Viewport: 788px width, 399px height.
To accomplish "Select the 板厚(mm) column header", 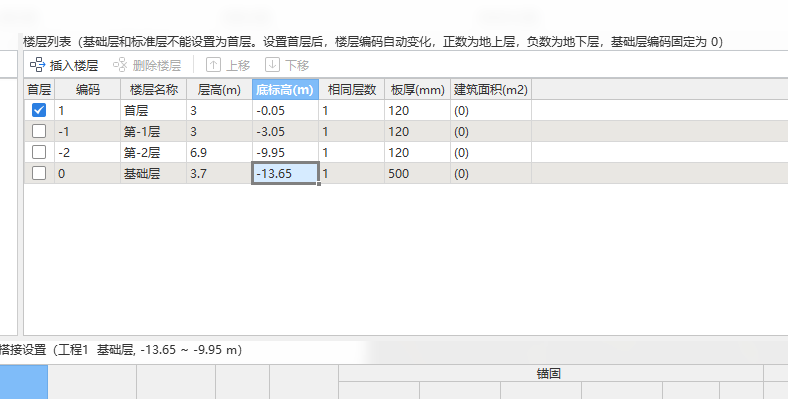I will (417, 89).
